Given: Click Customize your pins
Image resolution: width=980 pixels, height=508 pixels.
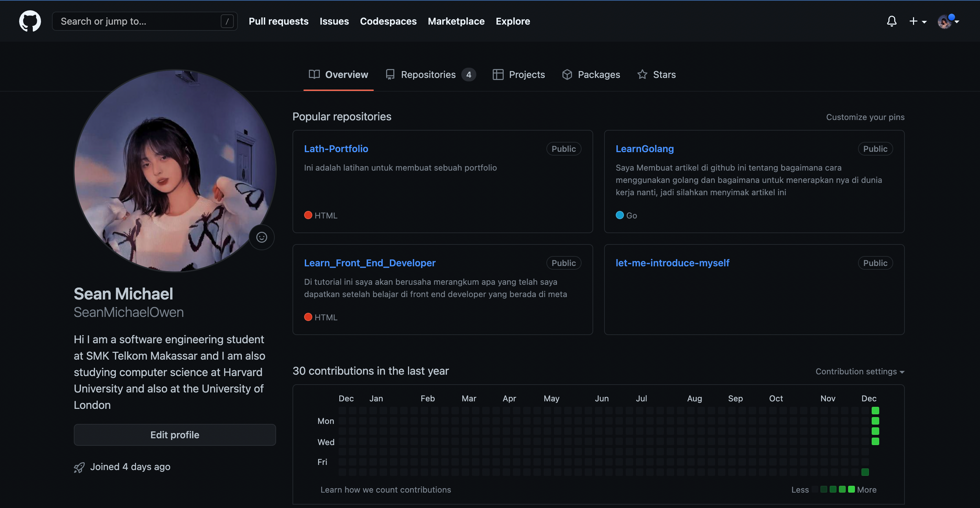Looking at the screenshot, I should (865, 117).
